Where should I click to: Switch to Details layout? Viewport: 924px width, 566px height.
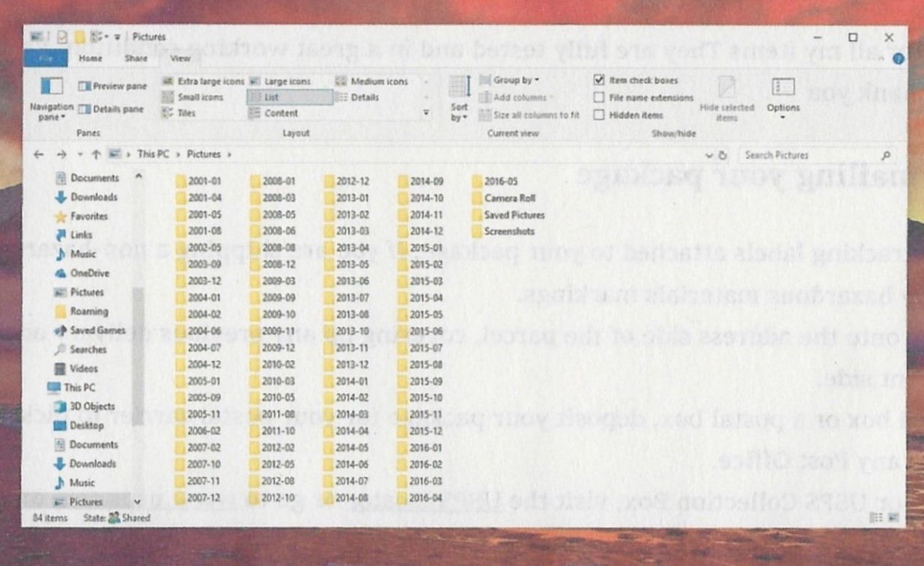point(357,97)
